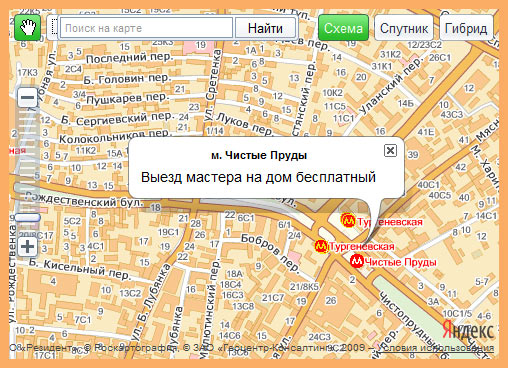Click the Уланский пер. street label

point(391,86)
